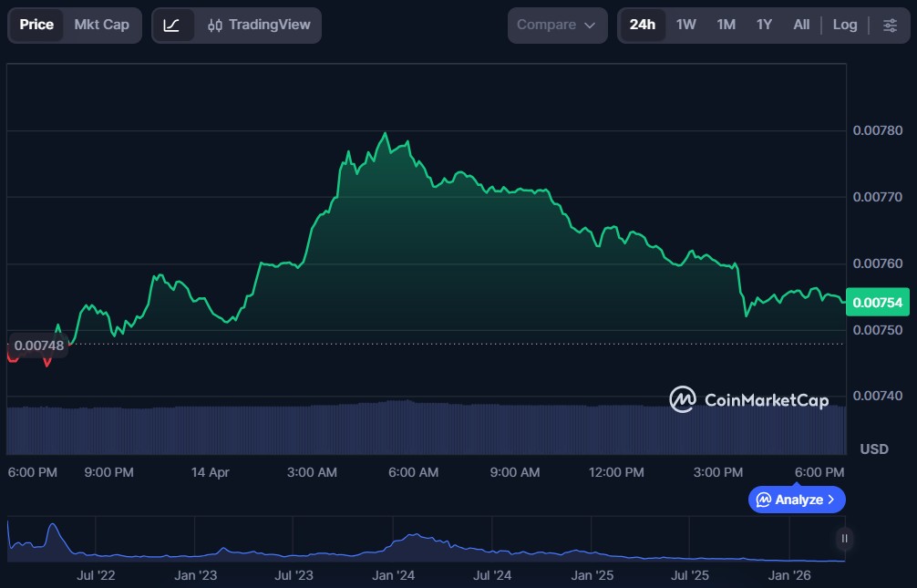Image resolution: width=917 pixels, height=588 pixels.
Task: Click the Analyze button
Action: click(x=797, y=500)
